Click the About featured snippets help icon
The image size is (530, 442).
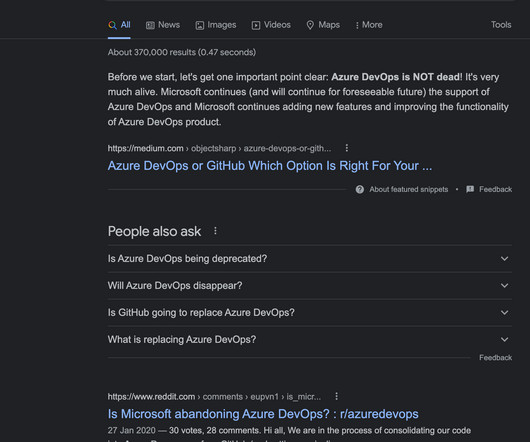coord(360,189)
